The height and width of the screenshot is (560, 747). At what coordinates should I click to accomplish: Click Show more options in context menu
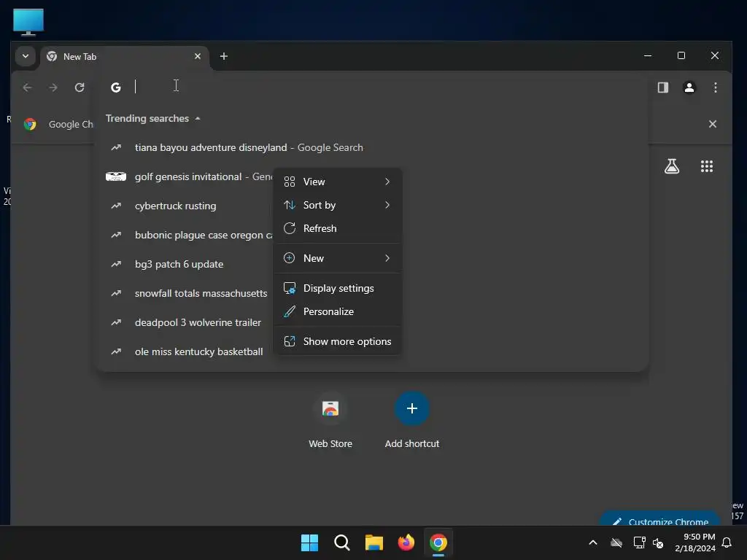337,341
